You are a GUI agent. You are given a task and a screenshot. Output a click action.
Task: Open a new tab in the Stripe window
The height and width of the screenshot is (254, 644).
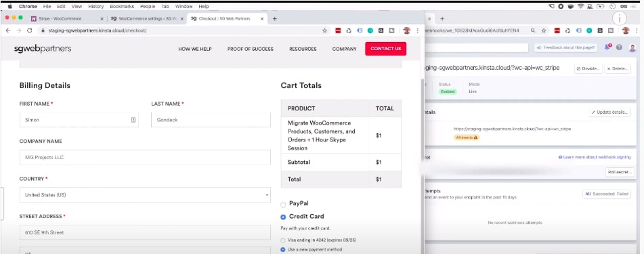442,18
